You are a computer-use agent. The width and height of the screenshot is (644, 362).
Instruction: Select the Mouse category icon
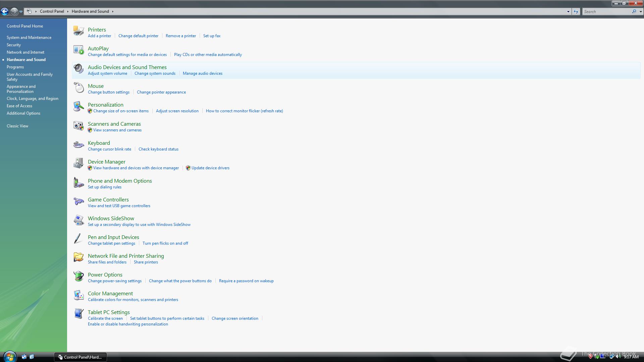click(x=78, y=87)
